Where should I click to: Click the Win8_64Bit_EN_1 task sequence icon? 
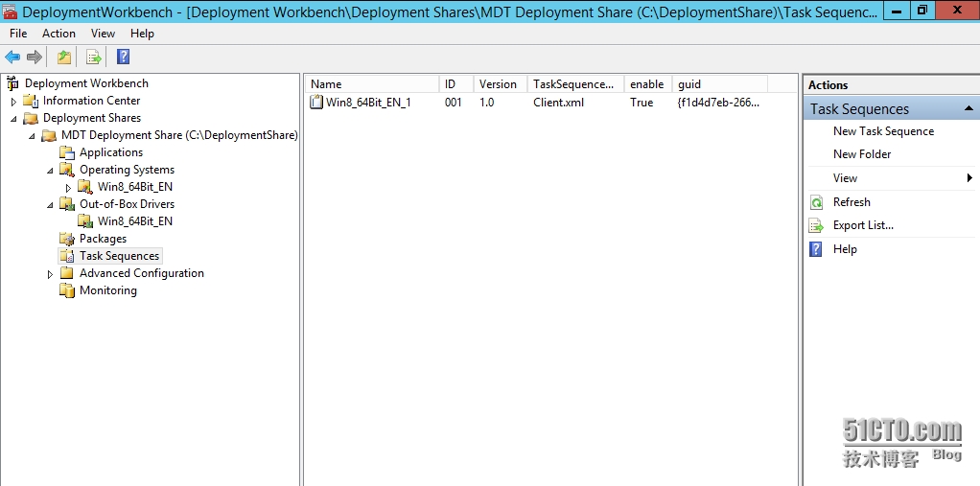click(x=316, y=103)
